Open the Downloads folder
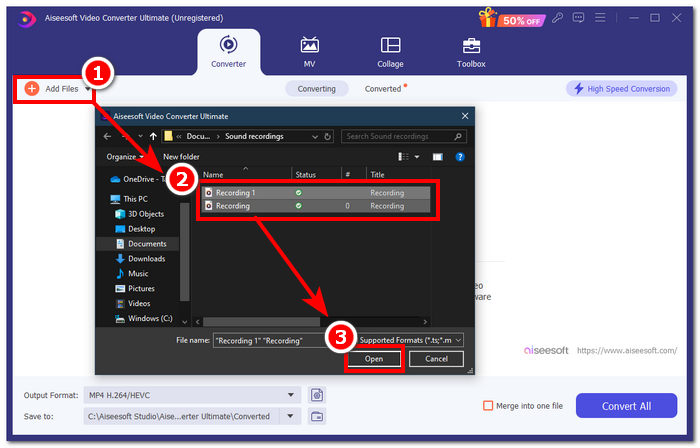This screenshot has height=448, width=700. point(141,259)
